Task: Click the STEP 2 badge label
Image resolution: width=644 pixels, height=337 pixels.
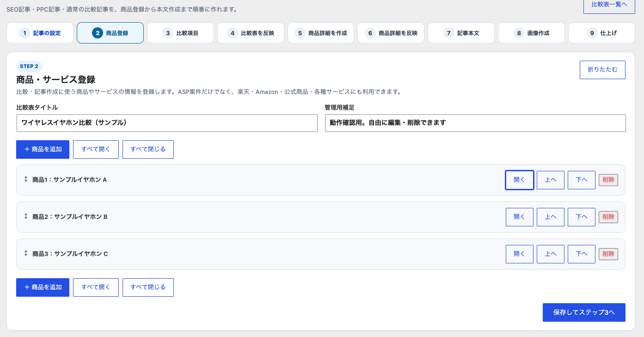Action: pyautogui.click(x=29, y=66)
